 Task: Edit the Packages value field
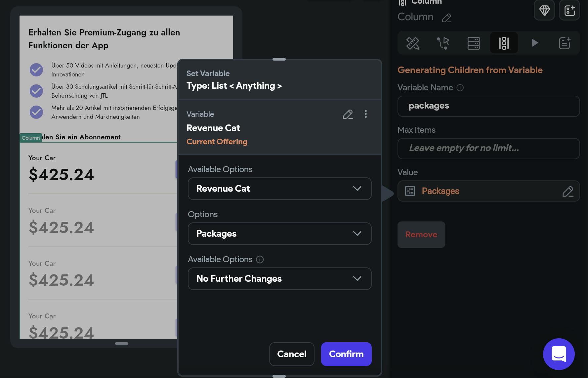(x=567, y=191)
